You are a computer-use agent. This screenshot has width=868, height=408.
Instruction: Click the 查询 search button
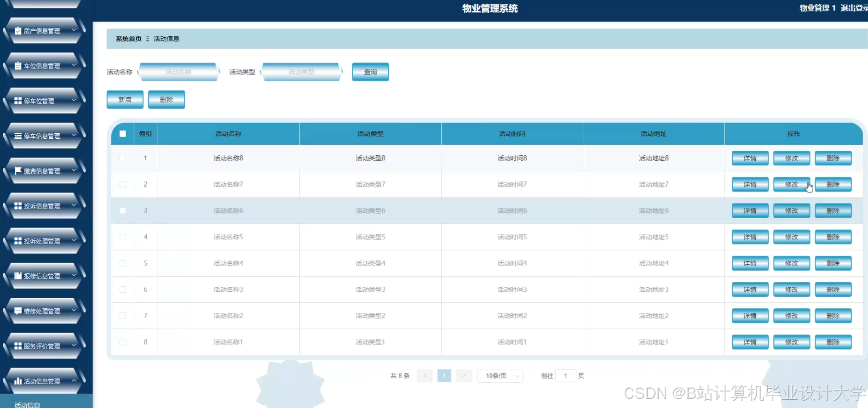click(370, 72)
